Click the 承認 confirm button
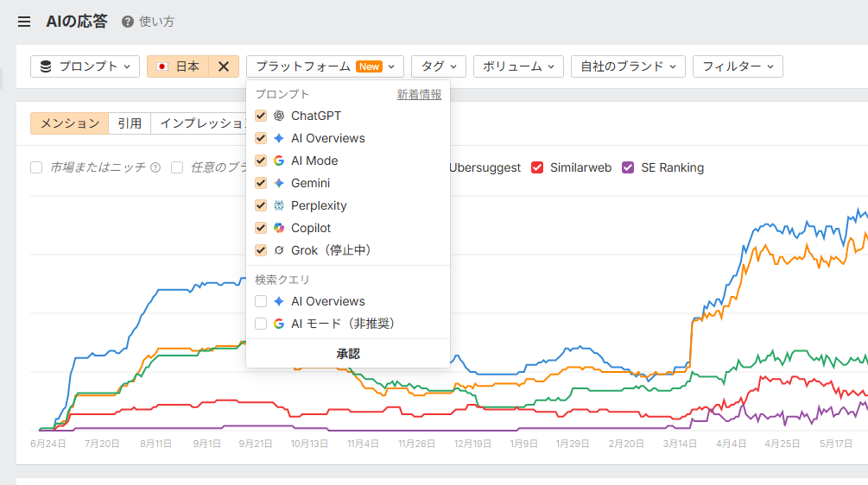The image size is (868, 485). tap(348, 353)
